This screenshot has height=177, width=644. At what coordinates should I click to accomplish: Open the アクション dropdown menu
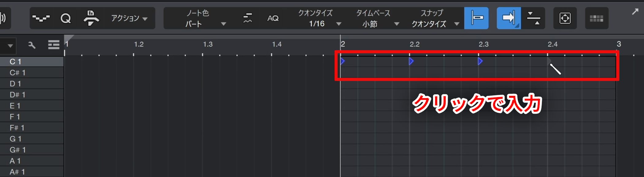click(x=129, y=18)
